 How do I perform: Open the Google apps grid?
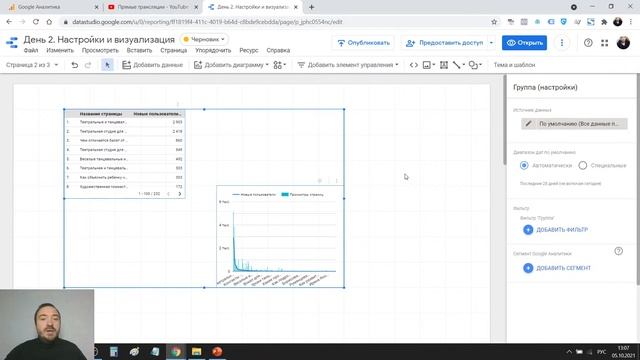(604, 42)
